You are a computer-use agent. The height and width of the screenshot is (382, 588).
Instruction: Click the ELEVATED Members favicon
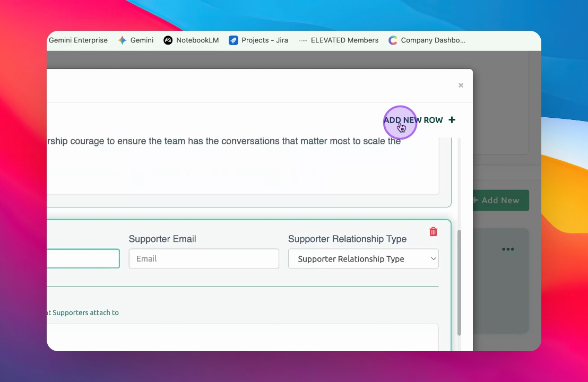302,40
